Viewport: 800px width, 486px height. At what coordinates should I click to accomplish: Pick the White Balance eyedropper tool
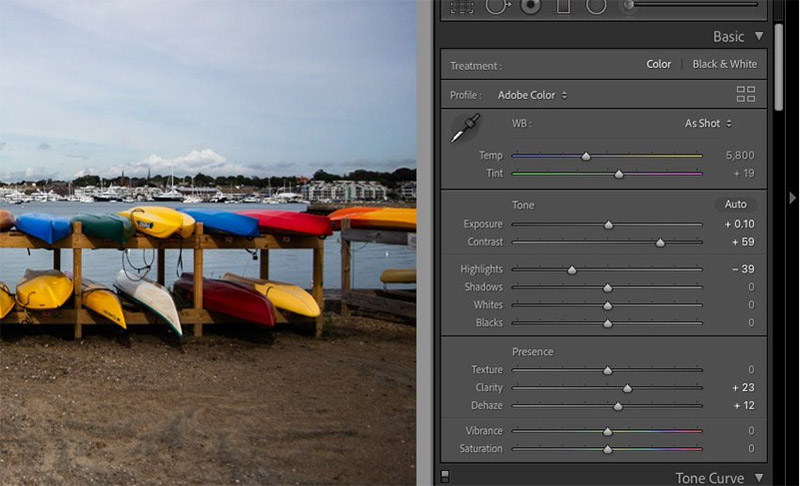pyautogui.click(x=465, y=128)
